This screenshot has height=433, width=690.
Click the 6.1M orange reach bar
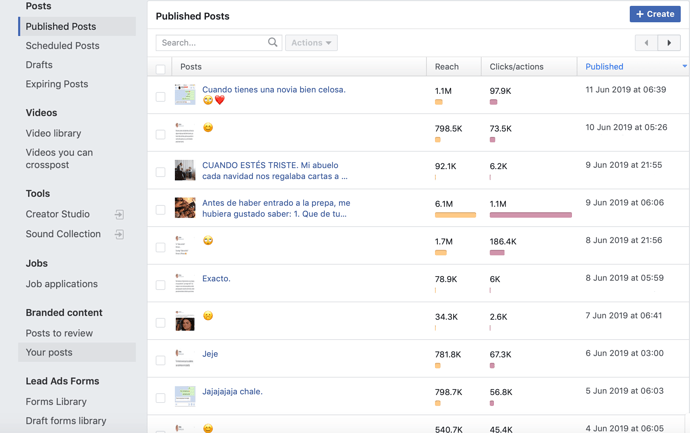pyautogui.click(x=455, y=215)
